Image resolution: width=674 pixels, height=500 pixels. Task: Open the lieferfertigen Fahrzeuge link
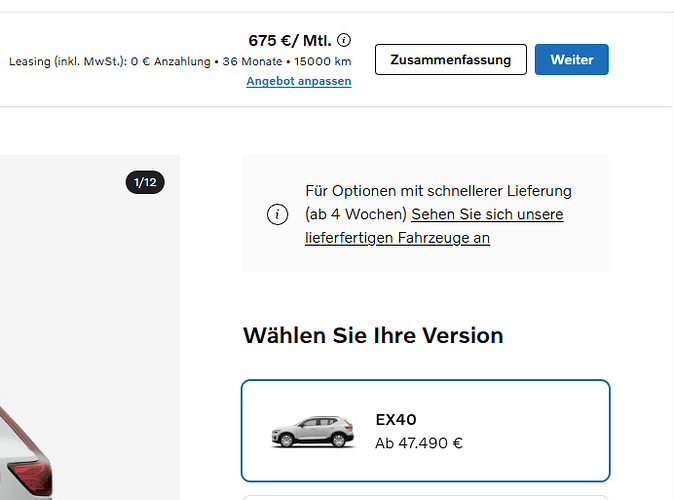434,226
